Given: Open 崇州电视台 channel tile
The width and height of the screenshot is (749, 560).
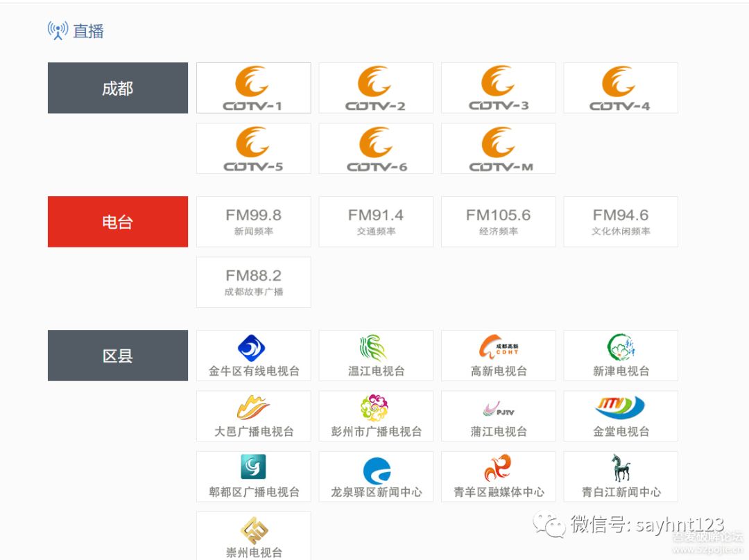Looking at the screenshot, I should 253,536.
